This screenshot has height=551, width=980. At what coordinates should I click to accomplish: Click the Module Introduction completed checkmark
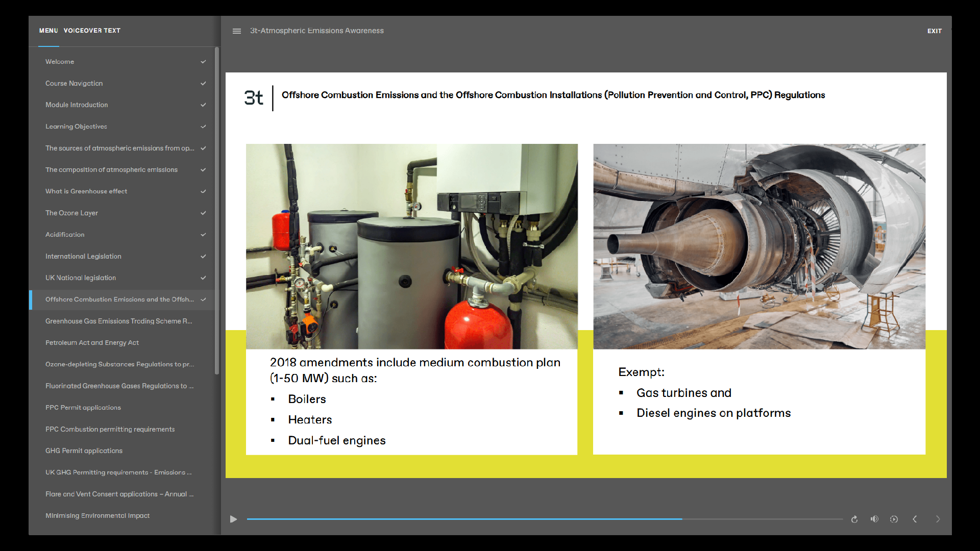click(x=203, y=105)
